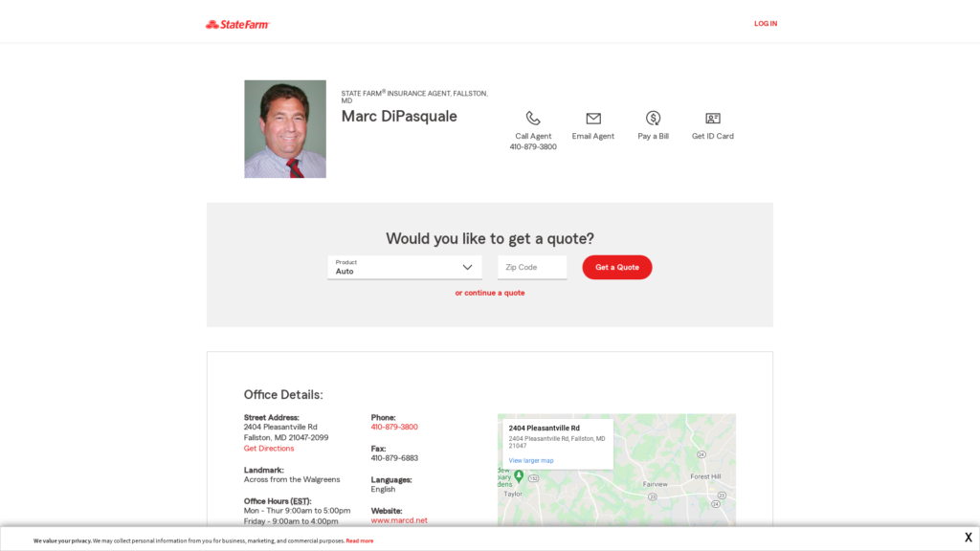
Task: Click the Get Directions link
Action: 269,449
